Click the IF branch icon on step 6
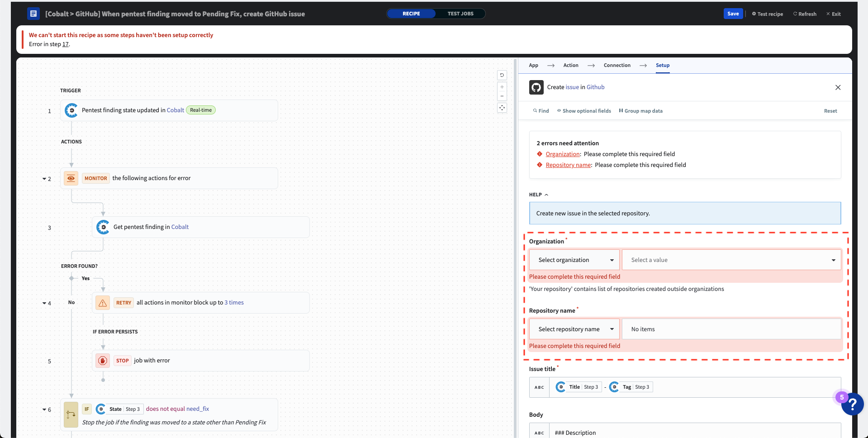The image size is (868, 438). 71,415
